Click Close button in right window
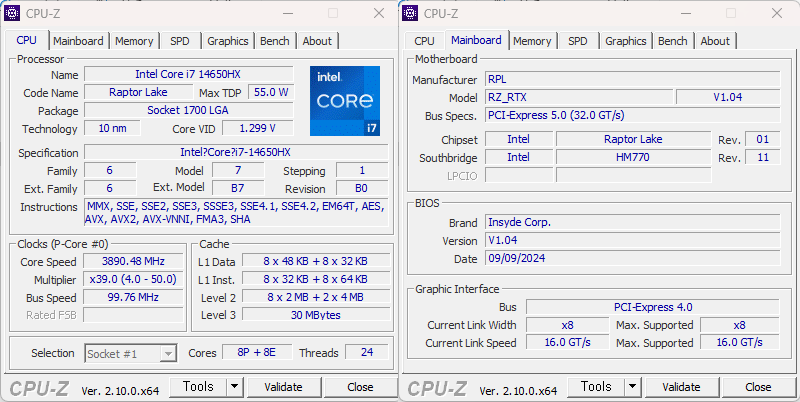800x402 pixels. tap(758, 387)
